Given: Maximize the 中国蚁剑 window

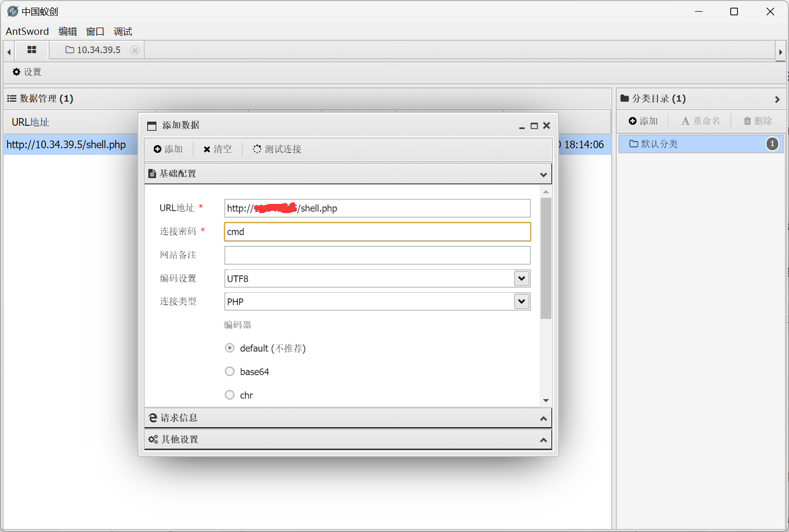Looking at the screenshot, I should [734, 11].
